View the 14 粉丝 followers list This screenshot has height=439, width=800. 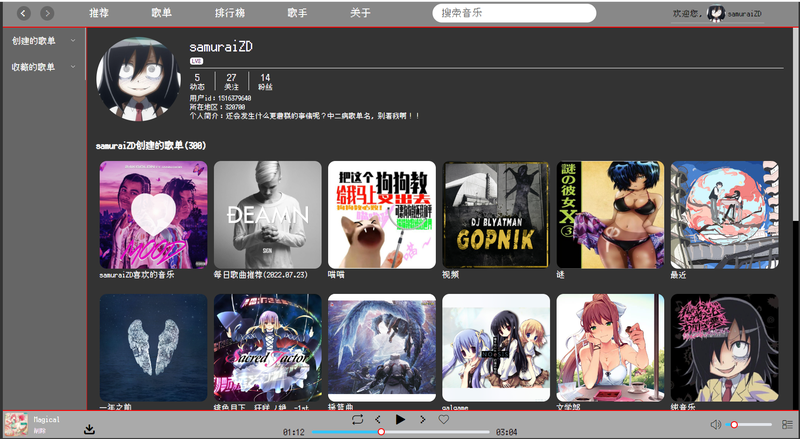265,82
